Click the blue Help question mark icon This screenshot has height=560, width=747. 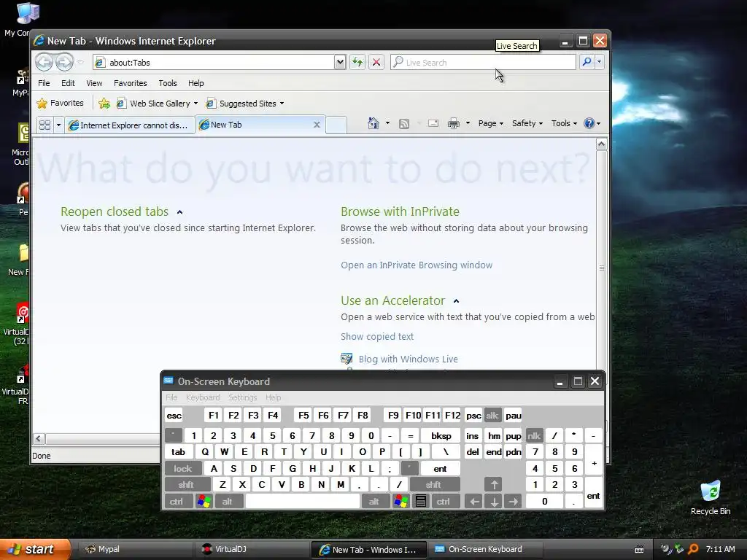click(589, 123)
